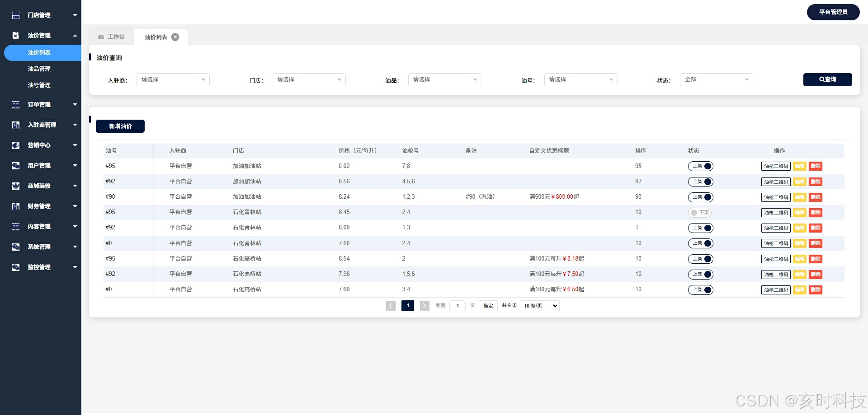Delete the #92 石化高桥站 price row
This screenshot has width=868, height=415.
tap(816, 274)
